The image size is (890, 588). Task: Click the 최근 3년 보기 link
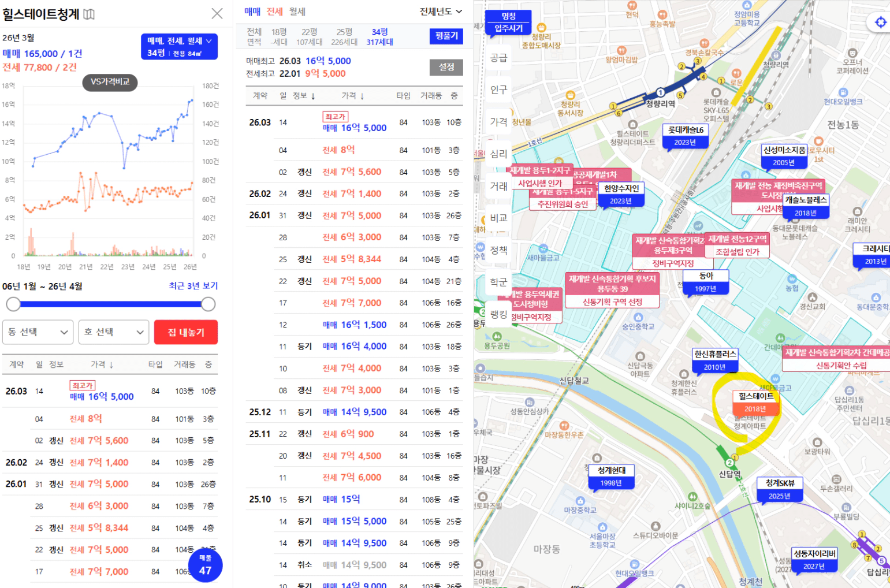[x=193, y=286]
